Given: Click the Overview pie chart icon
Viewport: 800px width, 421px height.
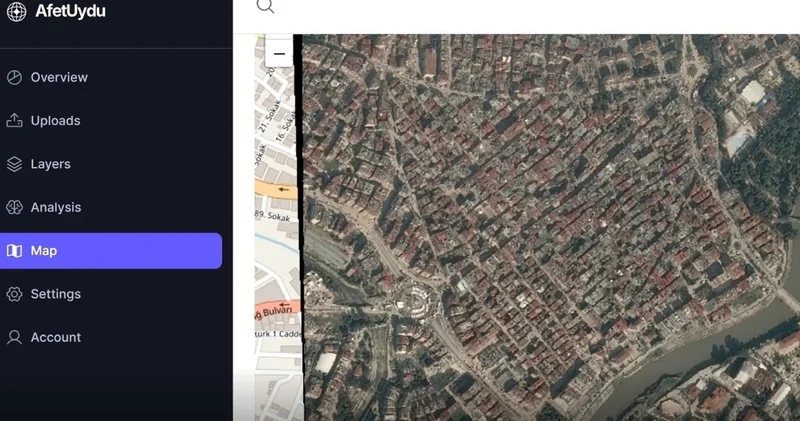Looking at the screenshot, I should 14,77.
